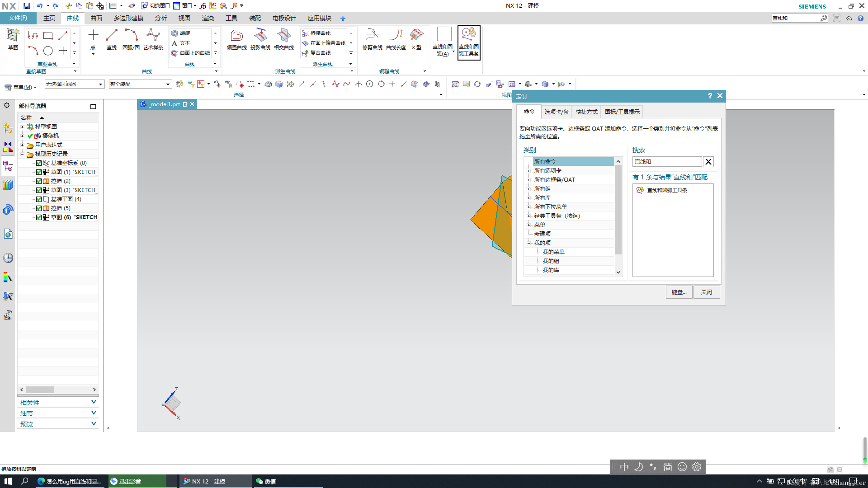Screen dimensions: 868x488
Task: Select the Point (点) tool
Action: coord(93,39)
